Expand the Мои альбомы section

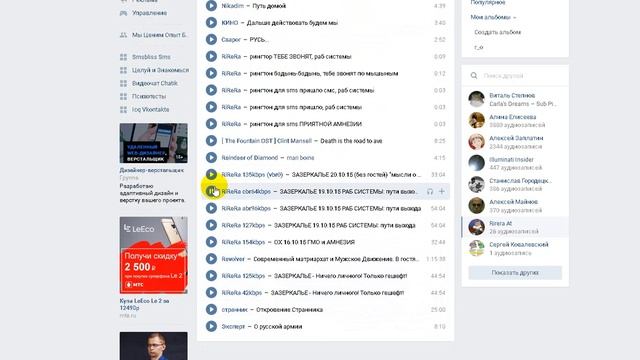[493, 17]
